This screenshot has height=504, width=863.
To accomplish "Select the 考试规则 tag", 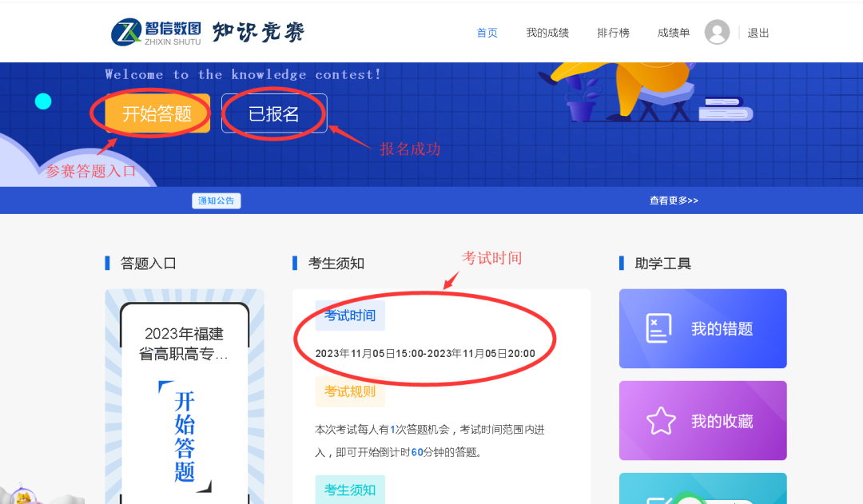I will pos(350,391).
